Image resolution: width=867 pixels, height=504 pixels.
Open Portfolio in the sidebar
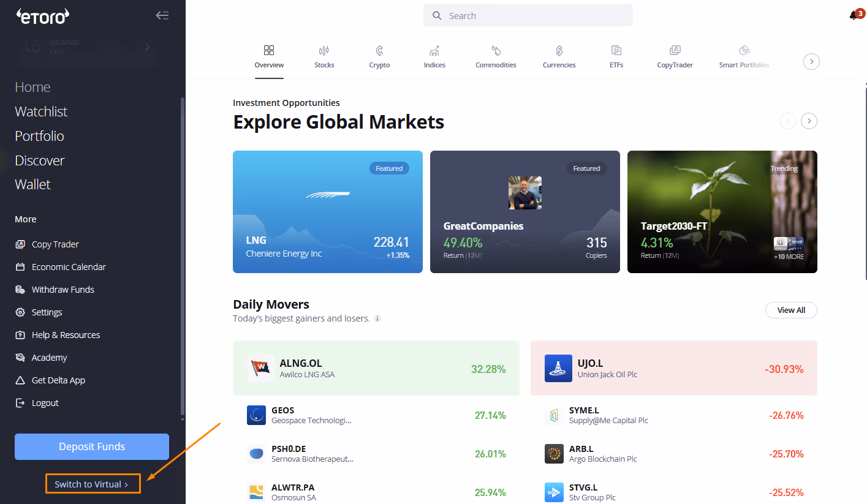click(x=39, y=136)
